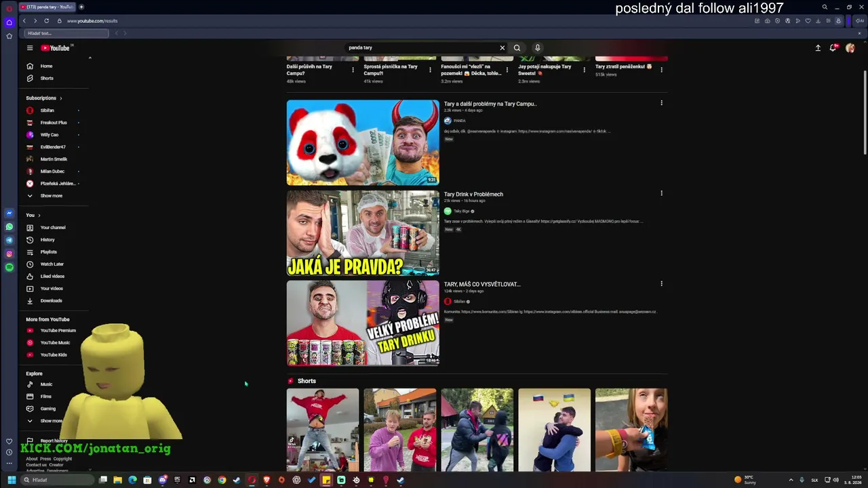
Task: Open options menu for 'Tary Drink v Problémech'
Action: tap(661, 193)
